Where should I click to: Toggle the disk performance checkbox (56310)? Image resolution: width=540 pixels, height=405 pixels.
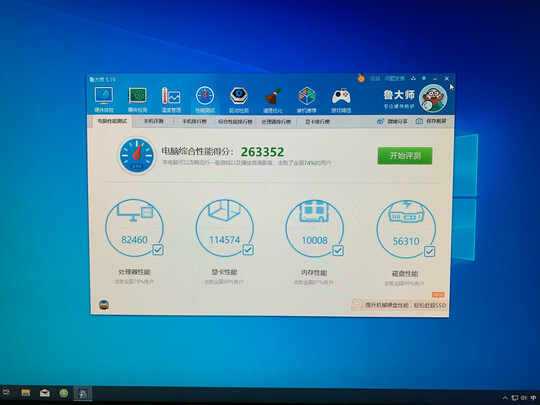pyautogui.click(x=429, y=251)
